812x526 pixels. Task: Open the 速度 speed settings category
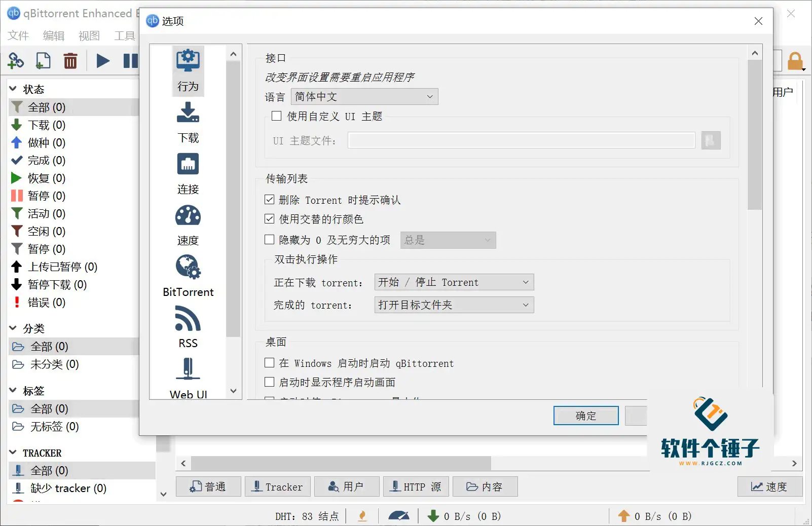188,226
